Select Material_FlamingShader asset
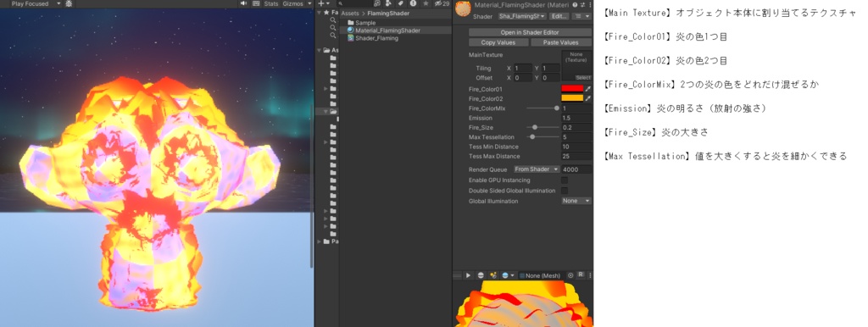This screenshot has height=327, width=868. [384, 30]
